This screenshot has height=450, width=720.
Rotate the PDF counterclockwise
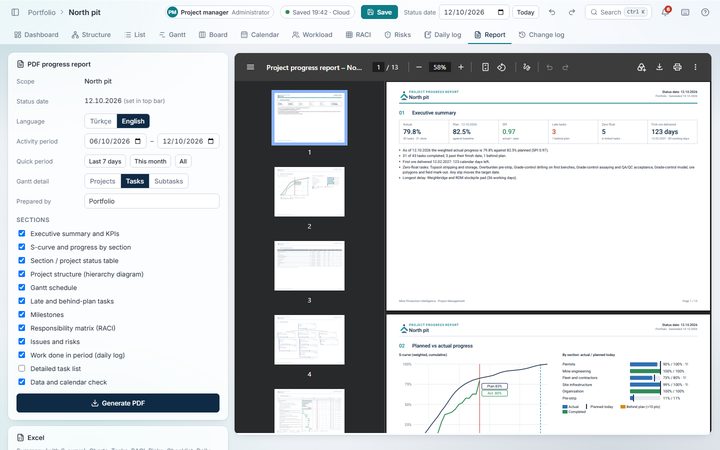point(501,67)
